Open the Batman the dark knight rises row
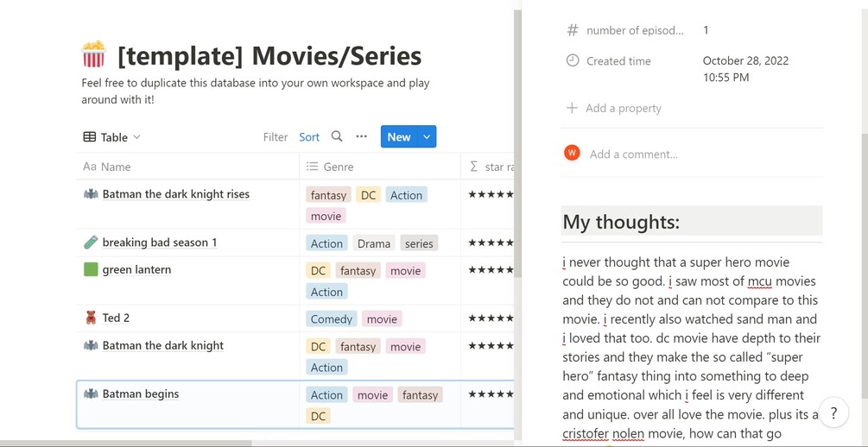Viewport: 868px width, 447px height. [x=175, y=194]
